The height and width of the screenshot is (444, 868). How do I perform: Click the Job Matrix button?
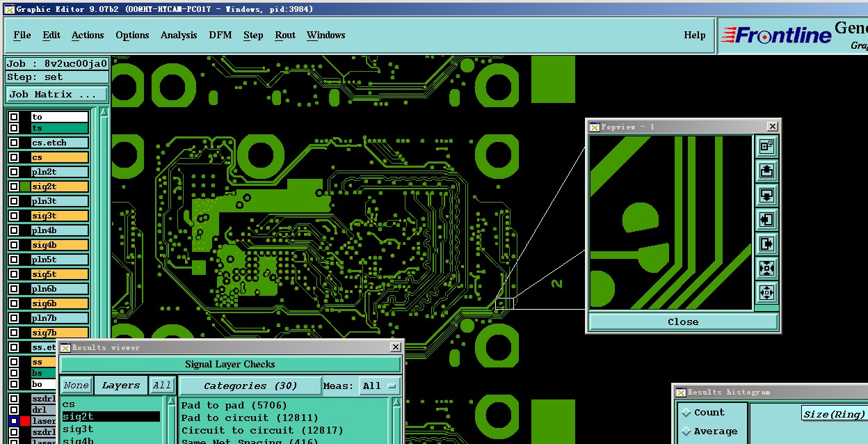pos(57,94)
